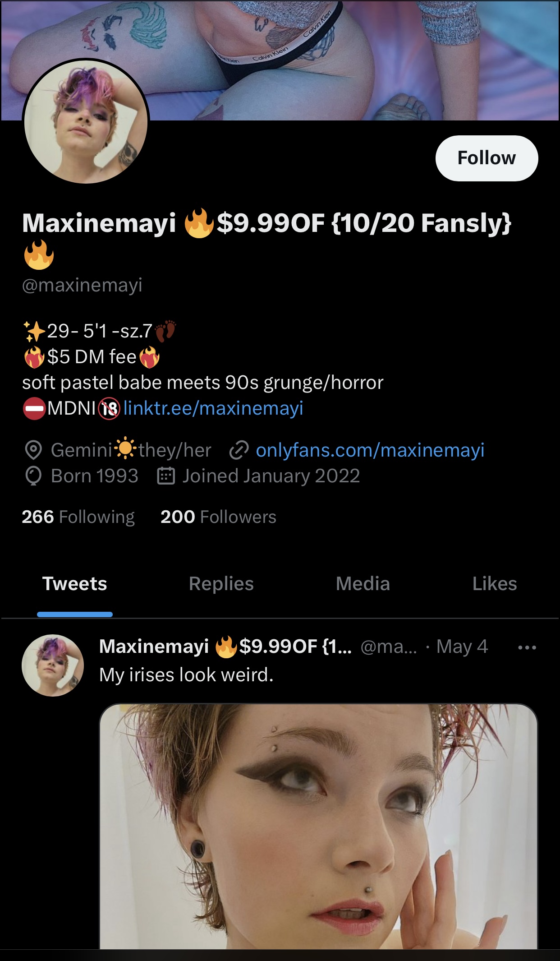View the 200 Followers list
This screenshot has height=961, width=560.
[218, 517]
